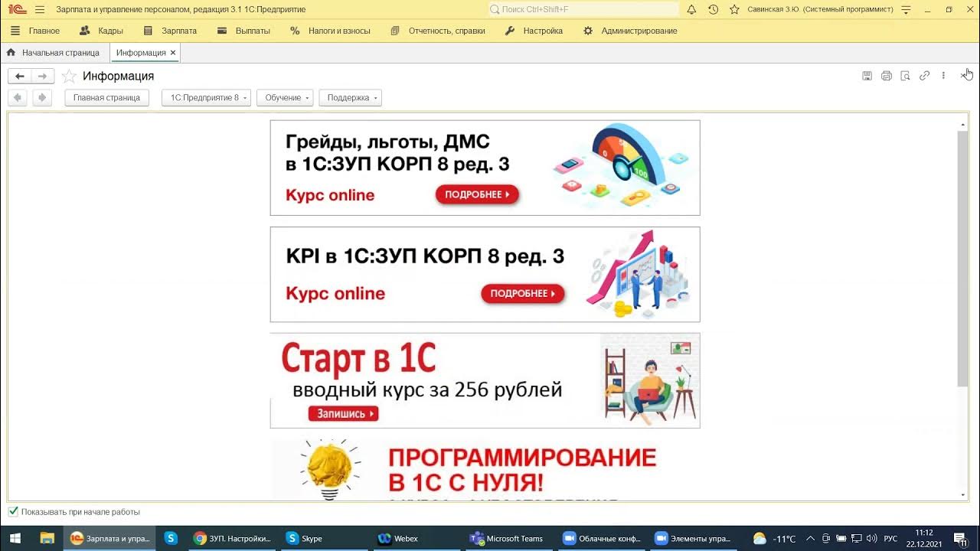This screenshot has width=980, height=551.
Task: Click the page vertical scrollbar thumb
Action: click(x=962, y=258)
